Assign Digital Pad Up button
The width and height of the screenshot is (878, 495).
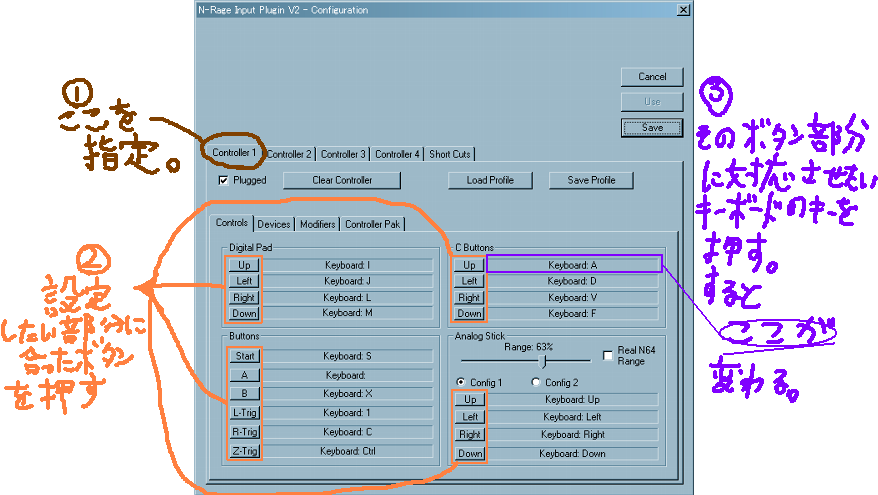click(244, 265)
